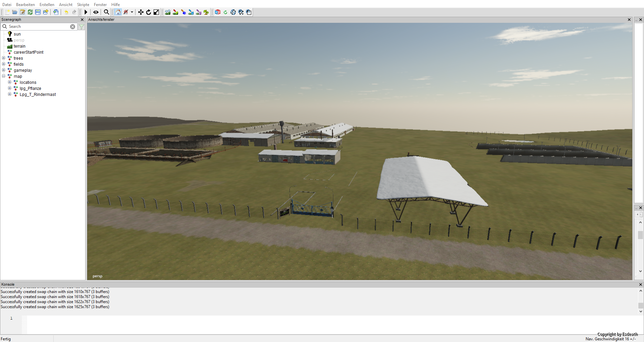Select the rotate tool
This screenshot has height=342, width=644.
[x=149, y=12]
